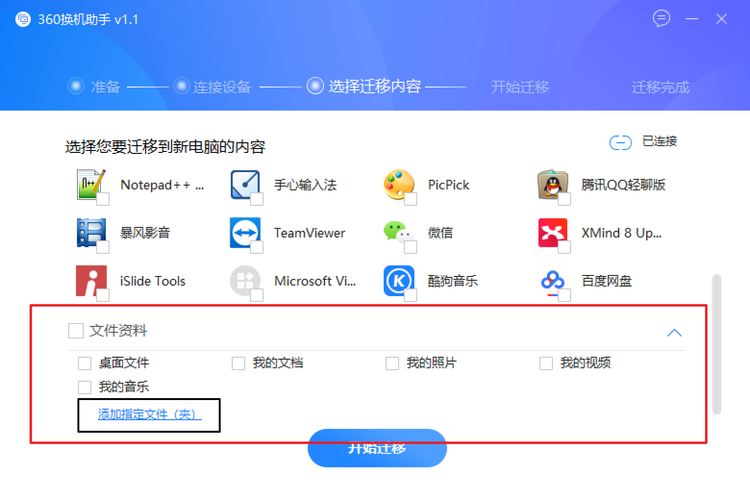Screen dimensions: 750x500
Task: Go to the 连接设备 step
Action: click(212, 87)
